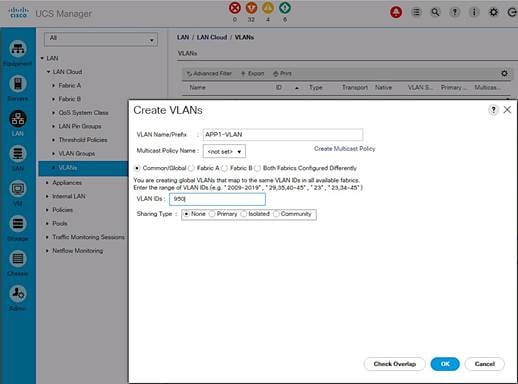Viewport: 518px width, 384px height.
Task: Select the Common/Global radio button
Action: tap(137, 168)
